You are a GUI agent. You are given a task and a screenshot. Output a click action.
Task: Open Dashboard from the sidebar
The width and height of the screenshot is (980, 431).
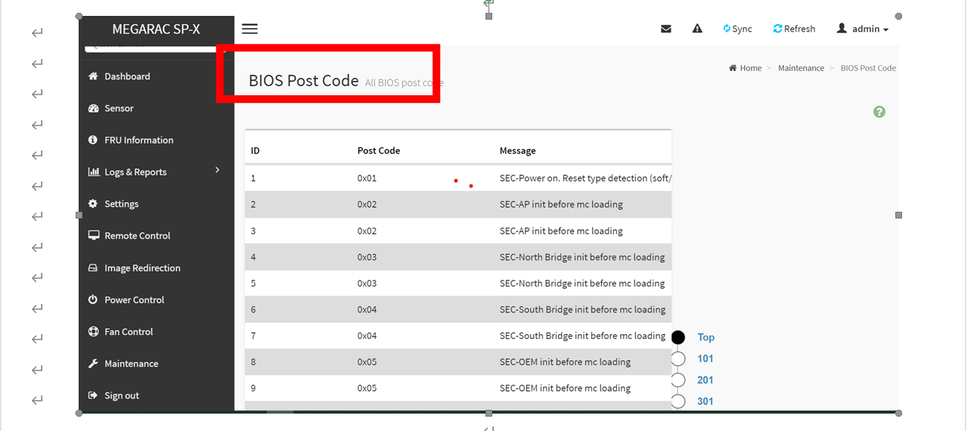127,76
